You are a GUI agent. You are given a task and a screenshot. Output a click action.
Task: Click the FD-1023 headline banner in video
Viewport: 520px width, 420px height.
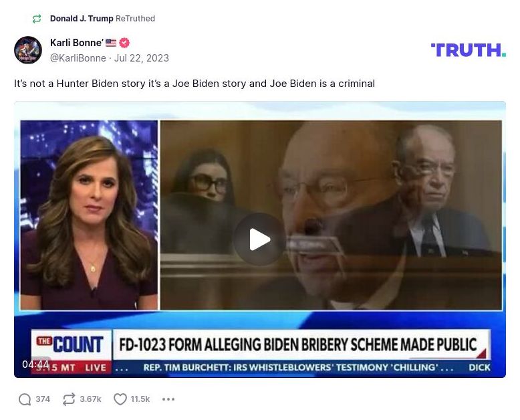[x=298, y=344]
